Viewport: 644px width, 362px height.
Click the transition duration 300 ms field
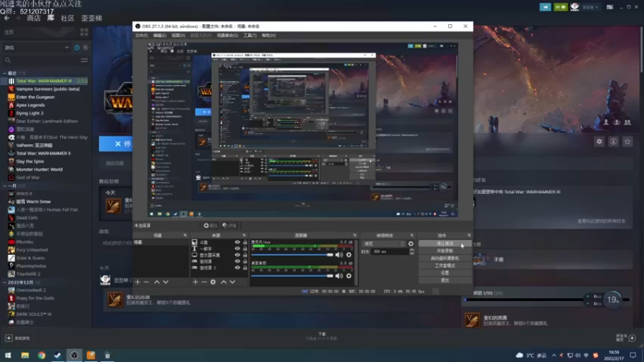click(390, 252)
